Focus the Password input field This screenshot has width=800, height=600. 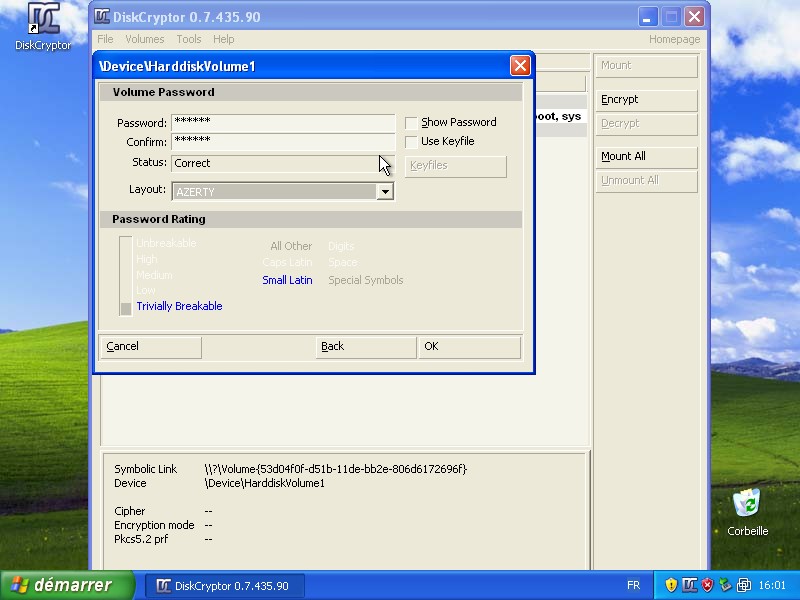[x=283, y=123]
